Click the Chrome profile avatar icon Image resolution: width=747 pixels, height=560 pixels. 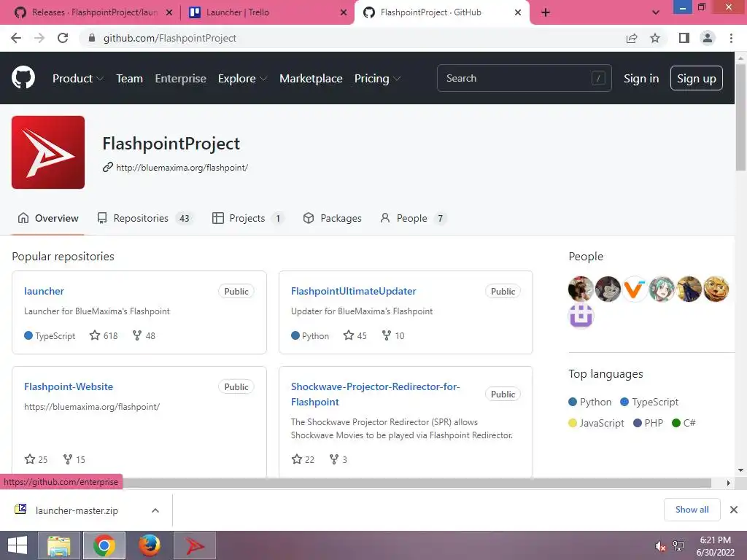(x=708, y=38)
